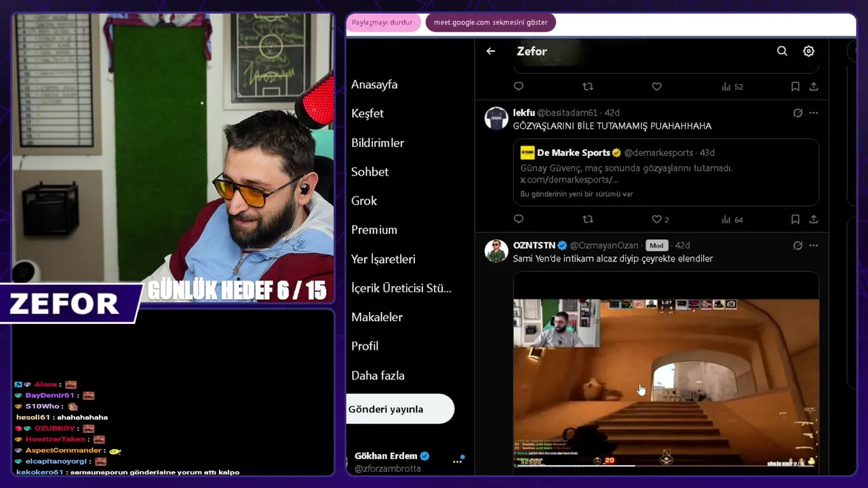Open lekfu's profile avatar
The width and height of the screenshot is (868, 488).
[496, 118]
